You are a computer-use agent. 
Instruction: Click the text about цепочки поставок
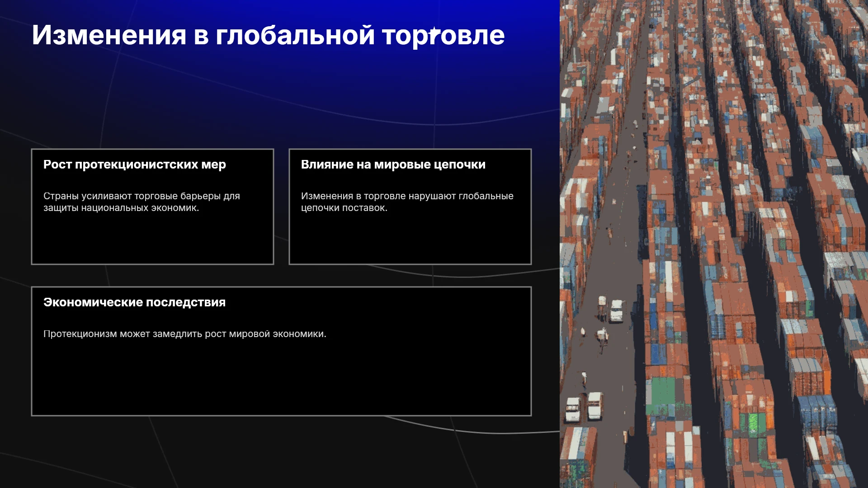(x=407, y=202)
